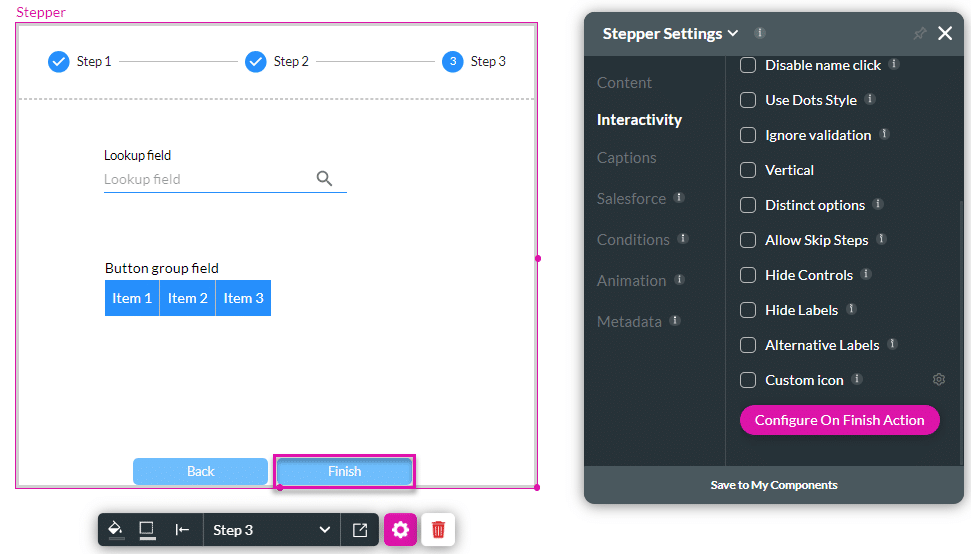Click the paint bucket fill color icon
Screen dimensions: 971x554
click(115, 530)
